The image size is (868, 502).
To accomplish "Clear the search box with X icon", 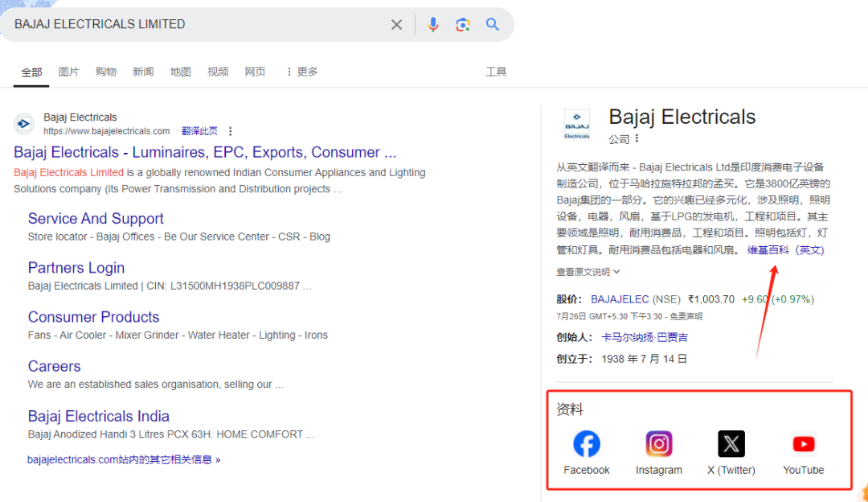I will pyautogui.click(x=396, y=24).
